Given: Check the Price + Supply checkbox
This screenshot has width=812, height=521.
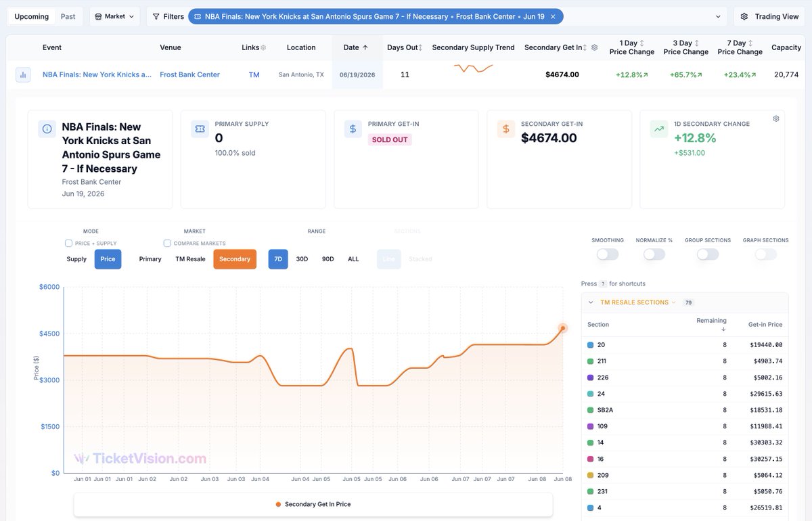Looking at the screenshot, I should pos(68,244).
